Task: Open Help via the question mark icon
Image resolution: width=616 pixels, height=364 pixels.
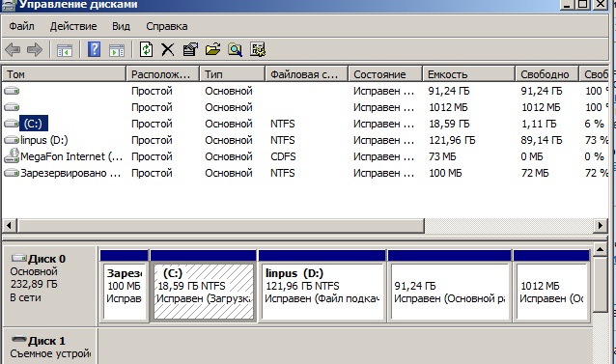Action: coord(94,50)
